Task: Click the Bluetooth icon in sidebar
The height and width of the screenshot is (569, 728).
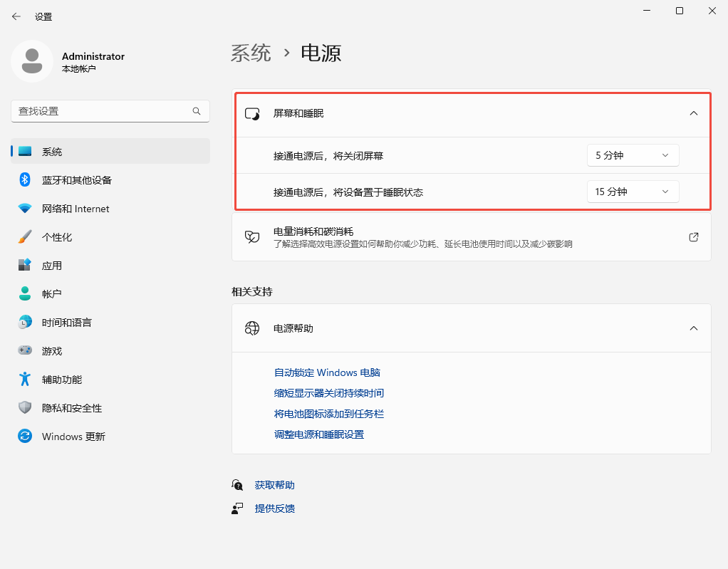Action: [25, 179]
